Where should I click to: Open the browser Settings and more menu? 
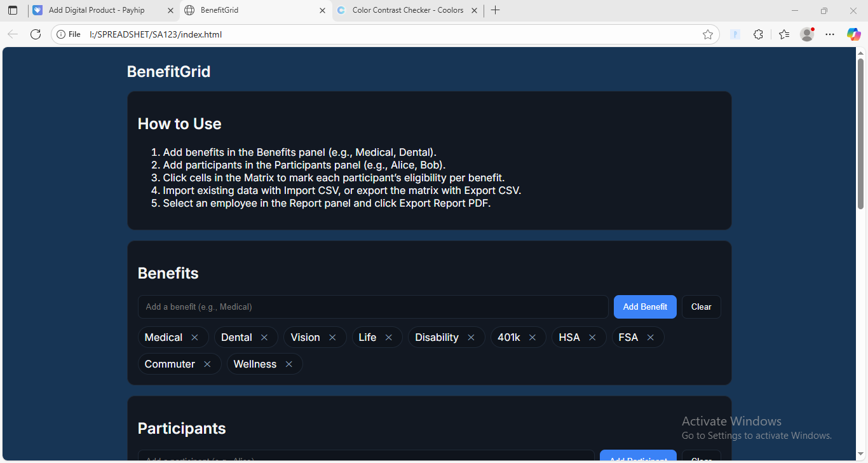(x=830, y=34)
